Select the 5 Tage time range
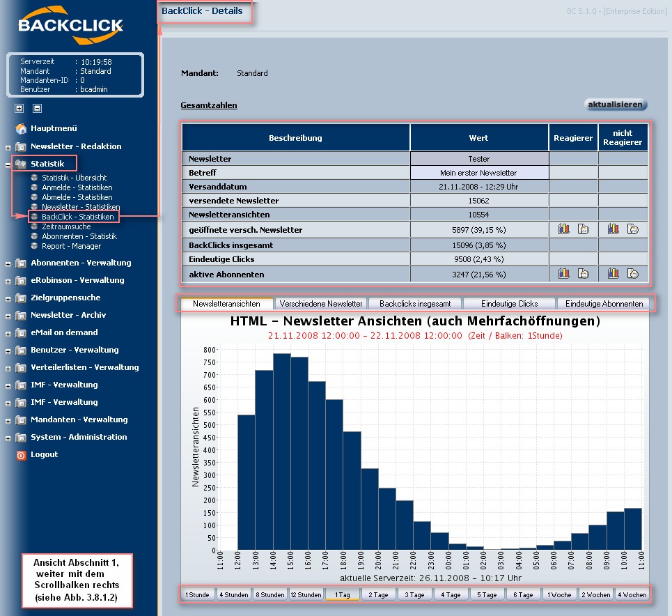The width and height of the screenshot is (672, 616). (x=487, y=595)
